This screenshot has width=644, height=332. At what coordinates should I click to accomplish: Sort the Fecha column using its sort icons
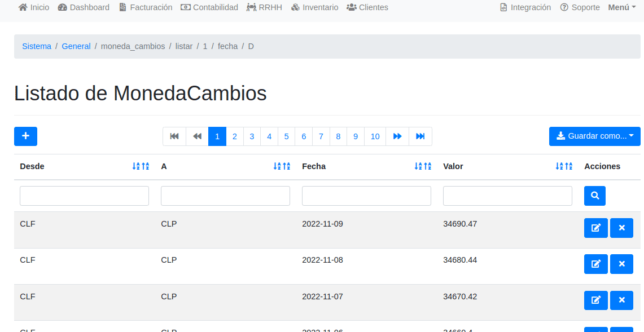(x=423, y=166)
